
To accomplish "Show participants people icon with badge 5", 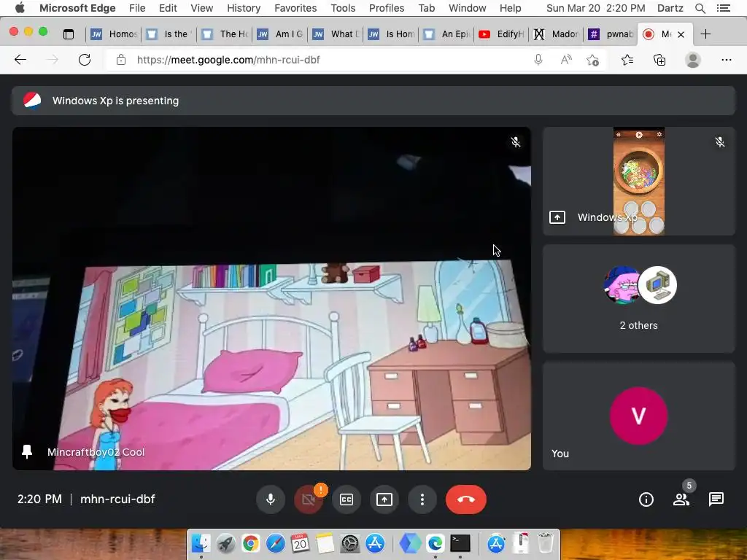I will 681,499.
